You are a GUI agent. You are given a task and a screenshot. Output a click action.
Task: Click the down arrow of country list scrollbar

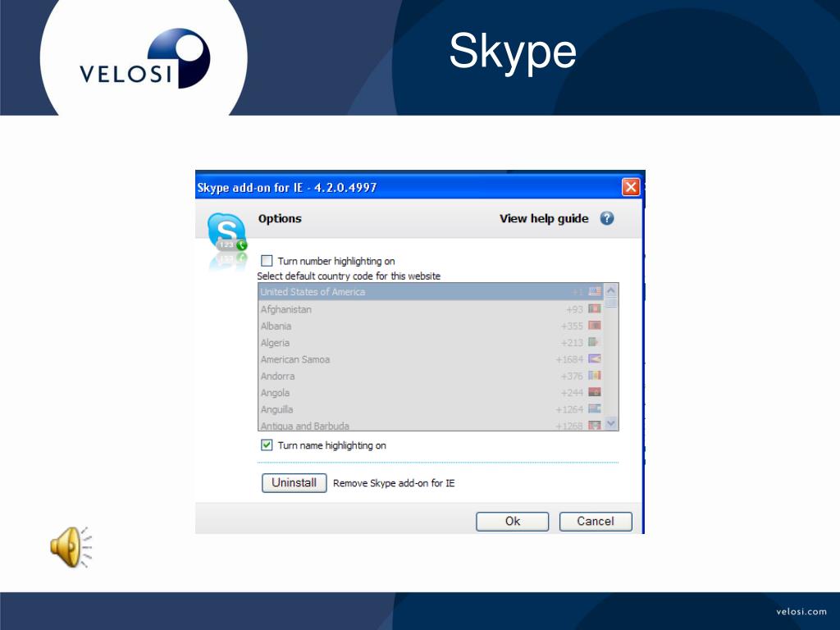(x=611, y=423)
